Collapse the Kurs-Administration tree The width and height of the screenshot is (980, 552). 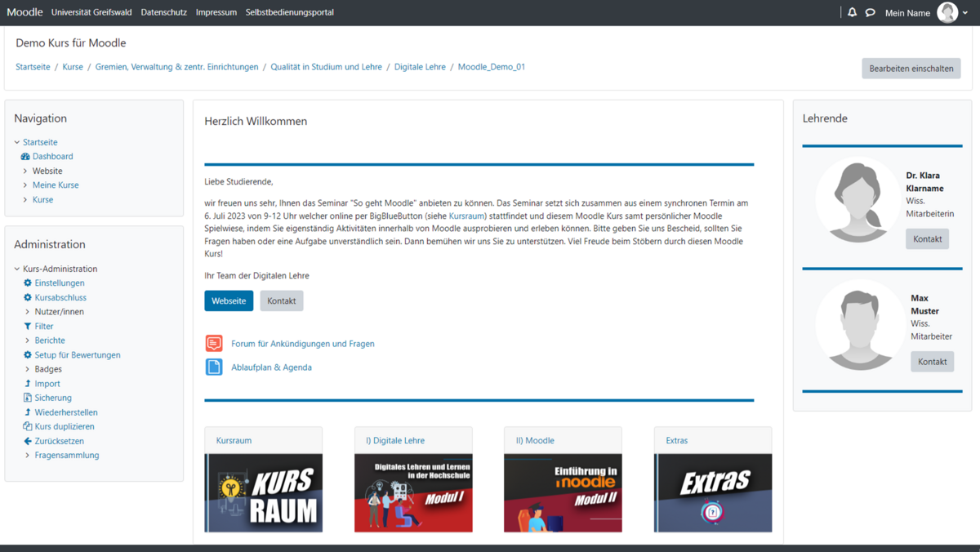(17, 269)
